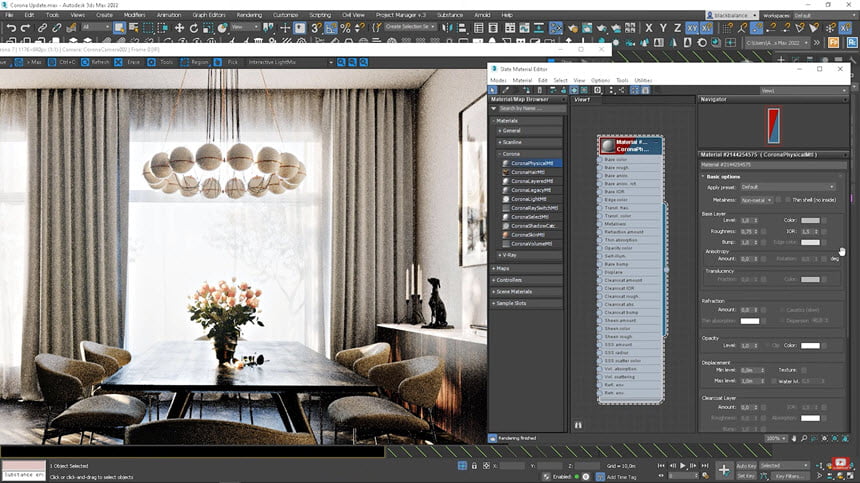Click the Opacity Color swatch
Image resolution: width=860 pixels, height=483 pixels.
pyautogui.click(x=810, y=345)
